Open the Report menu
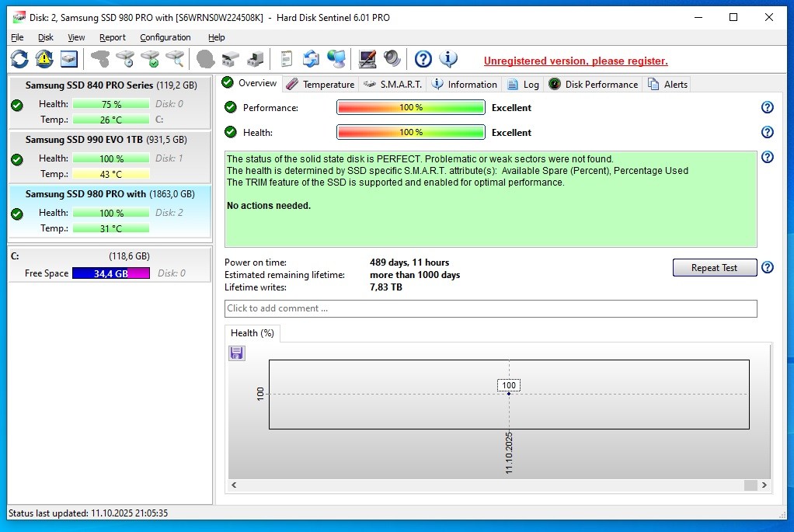 tap(113, 37)
